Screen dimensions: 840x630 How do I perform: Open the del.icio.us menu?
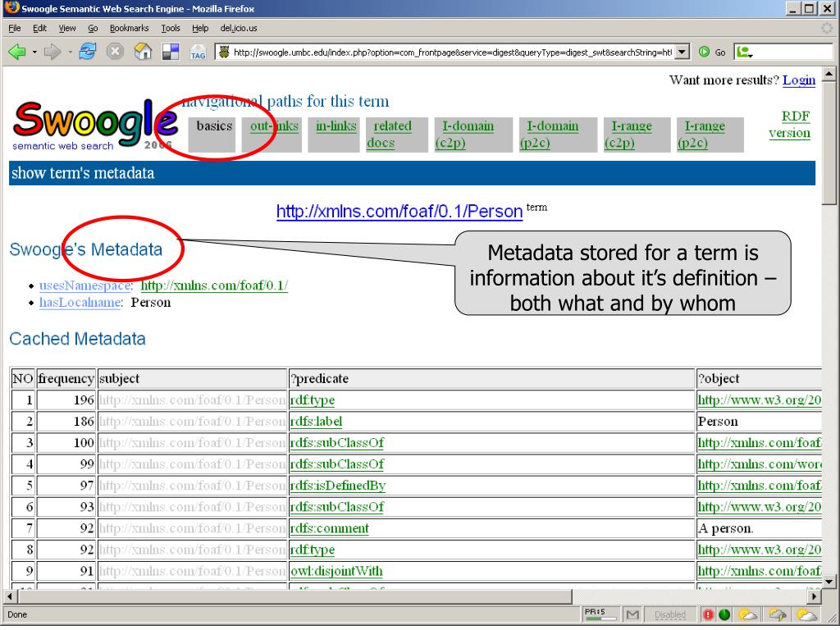(x=239, y=28)
